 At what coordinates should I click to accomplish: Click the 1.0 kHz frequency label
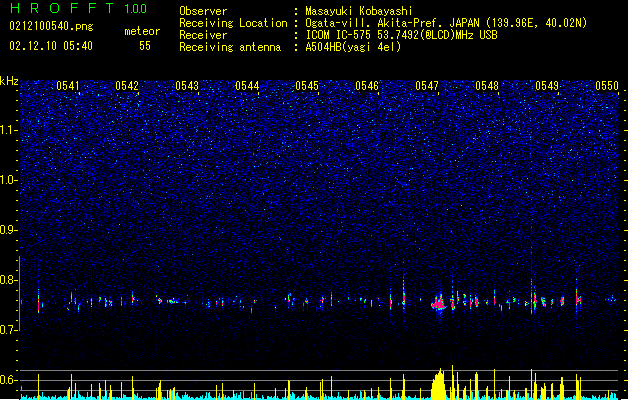(8, 180)
